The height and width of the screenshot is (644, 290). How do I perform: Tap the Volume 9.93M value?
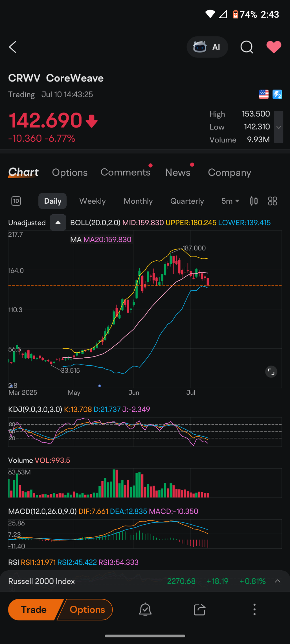(x=258, y=140)
